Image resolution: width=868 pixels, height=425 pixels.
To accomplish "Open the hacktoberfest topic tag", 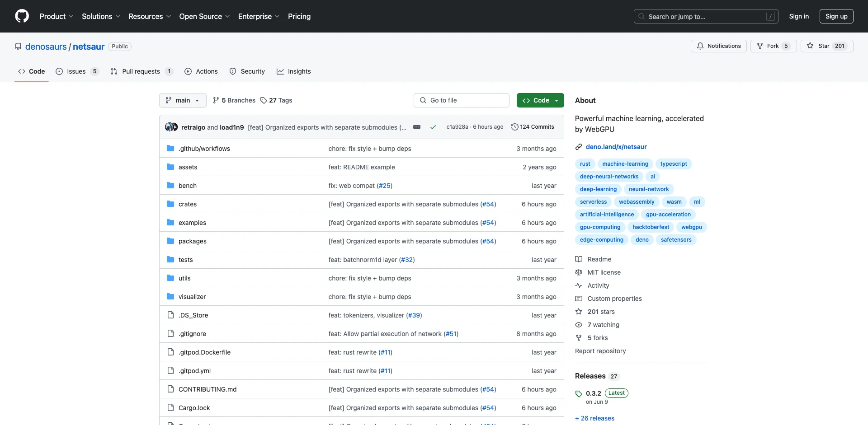I will pos(651,227).
